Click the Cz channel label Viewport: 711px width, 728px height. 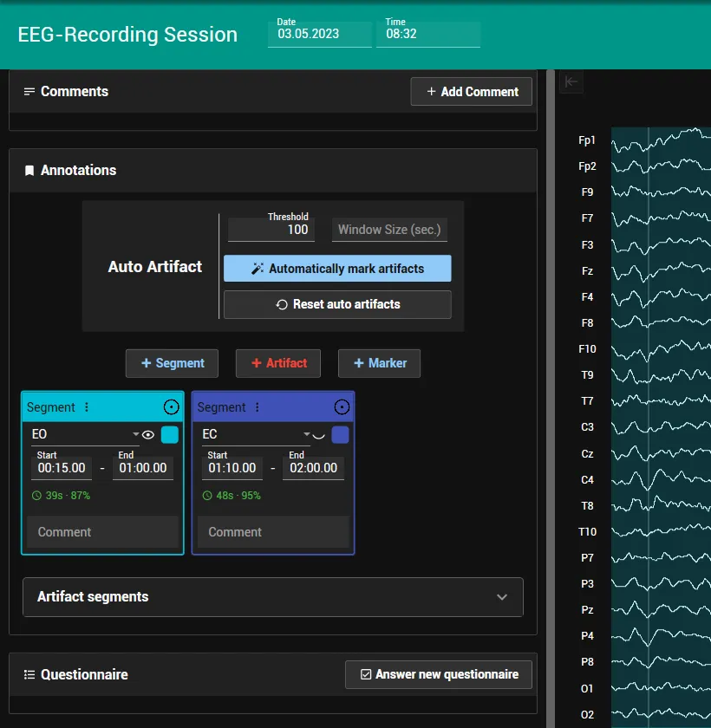click(587, 453)
